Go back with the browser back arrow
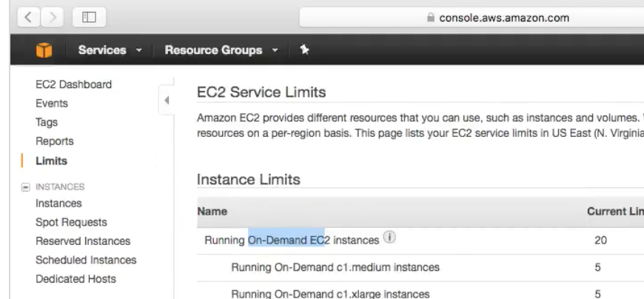This screenshot has height=299, width=644. pos(28,17)
